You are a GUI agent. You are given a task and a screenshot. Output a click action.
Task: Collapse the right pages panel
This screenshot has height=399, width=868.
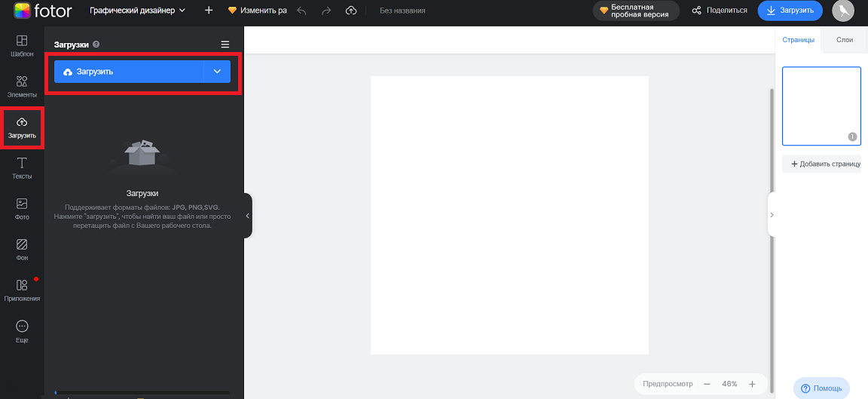[772, 214]
